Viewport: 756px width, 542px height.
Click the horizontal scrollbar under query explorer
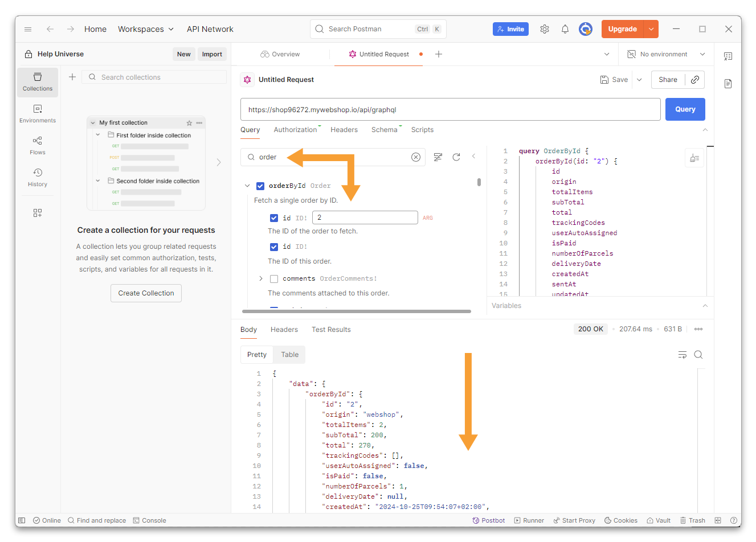point(357,311)
